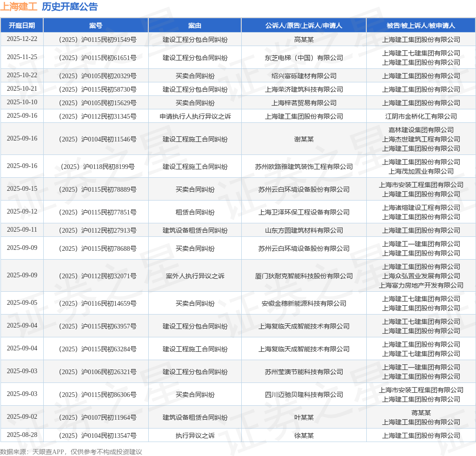The height and width of the screenshot is (456, 476).
Task: Select the 案由 column header
Action: point(195,26)
